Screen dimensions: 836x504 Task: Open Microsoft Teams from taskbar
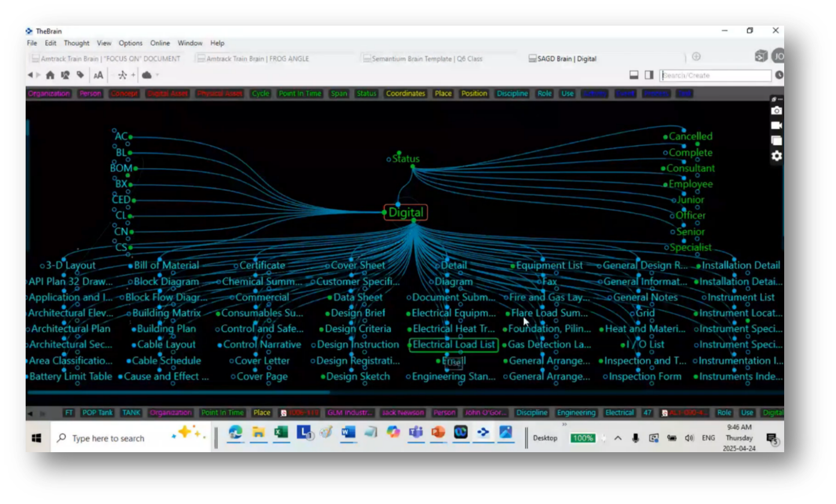click(x=416, y=433)
